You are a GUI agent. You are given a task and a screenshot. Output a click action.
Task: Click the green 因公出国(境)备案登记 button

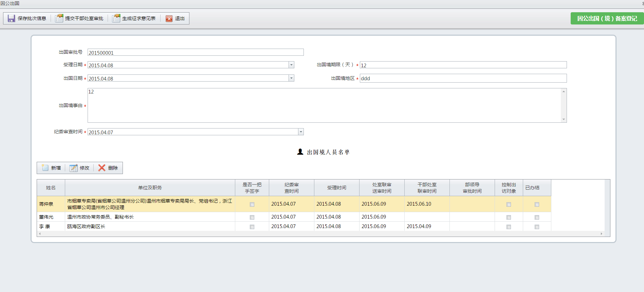(x=607, y=18)
